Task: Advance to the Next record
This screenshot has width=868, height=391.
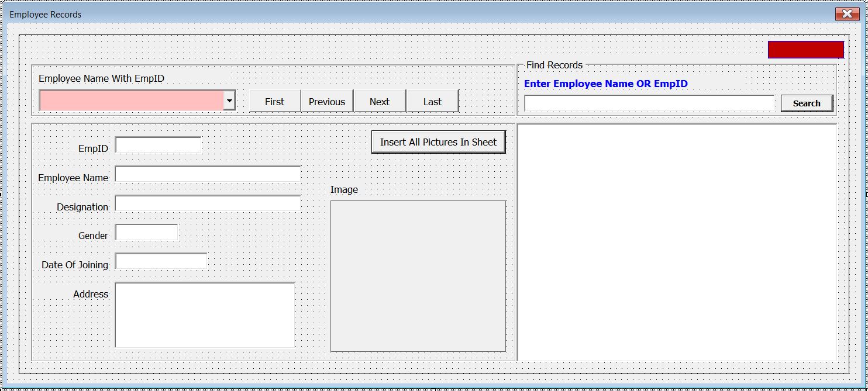Action: point(380,101)
